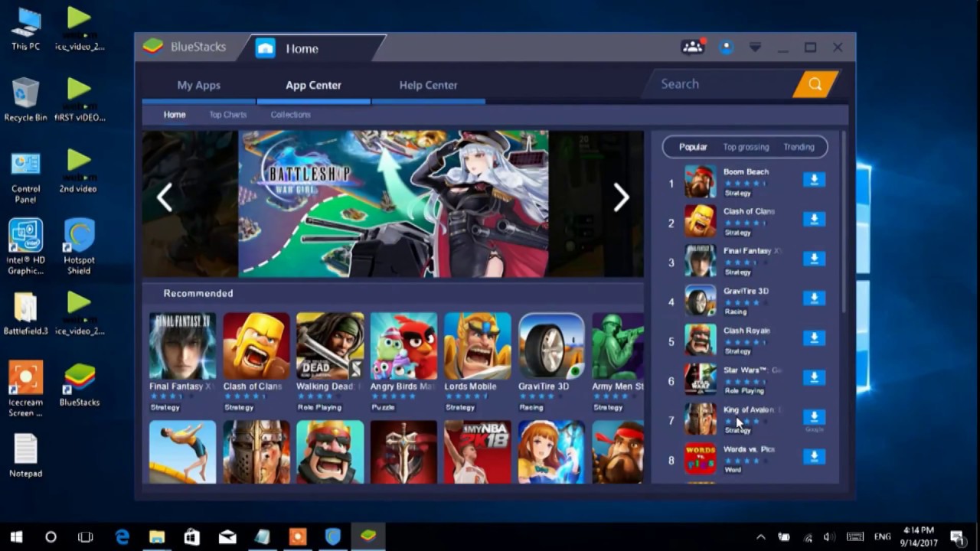980x551 pixels.
Task: Open Icecream Screen Recorder desktop icon
Action: pos(25,389)
